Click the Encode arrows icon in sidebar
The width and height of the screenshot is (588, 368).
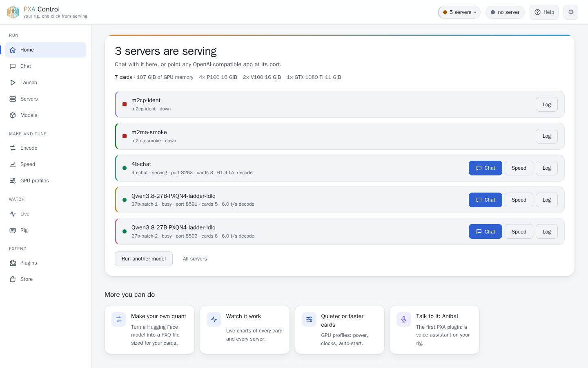[x=13, y=148]
